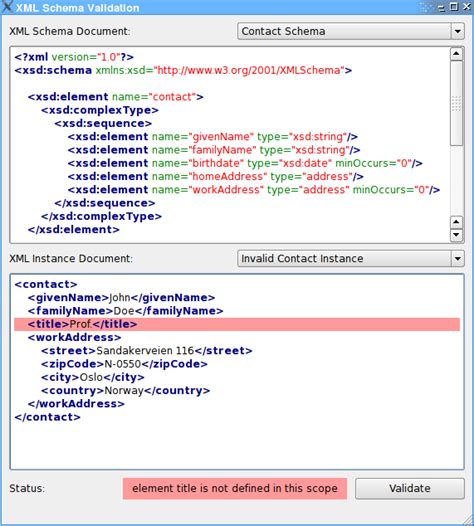The height and width of the screenshot is (526, 474).
Task: Click the status message 'element title is not defined'
Action: [x=234, y=488]
